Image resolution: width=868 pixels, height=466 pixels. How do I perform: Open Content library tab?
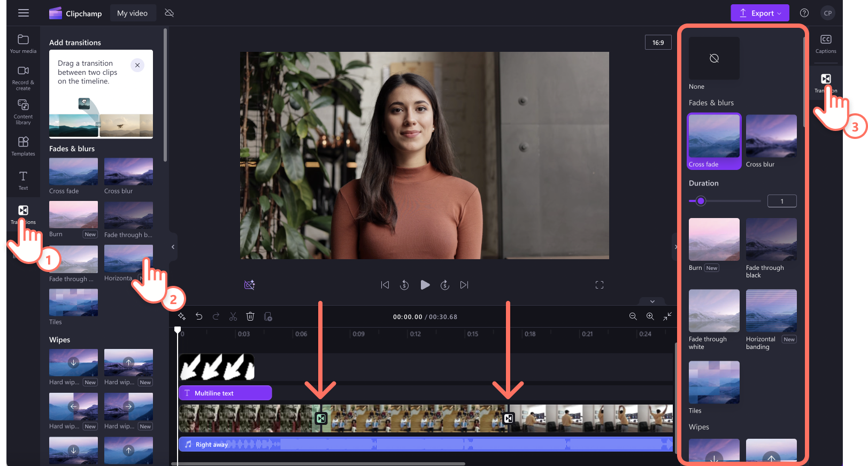click(23, 112)
